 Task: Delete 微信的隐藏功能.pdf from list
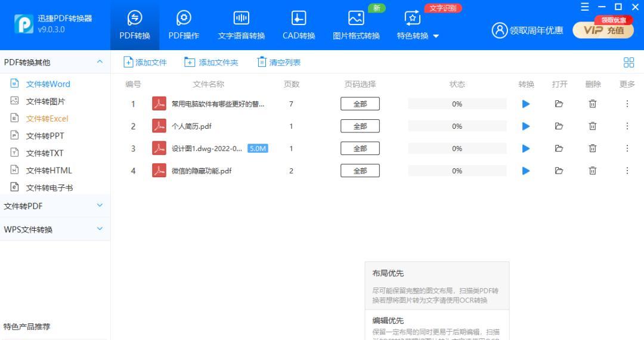[592, 171]
